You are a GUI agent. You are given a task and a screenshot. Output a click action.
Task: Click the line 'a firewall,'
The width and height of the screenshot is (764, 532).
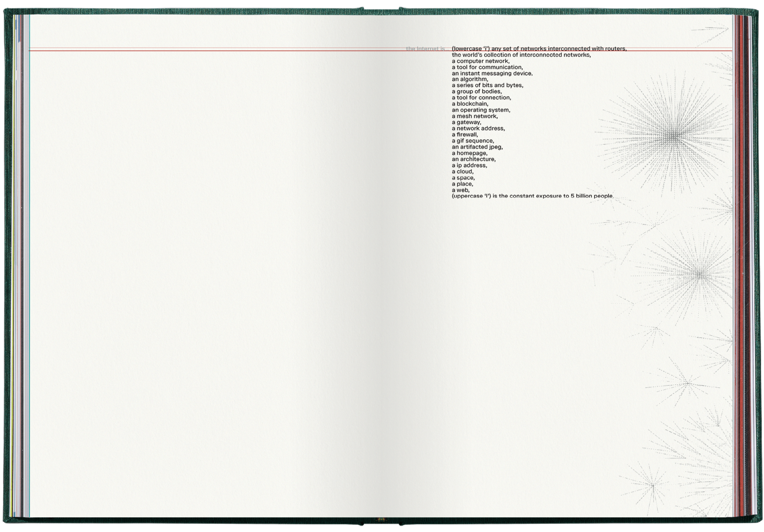point(465,135)
